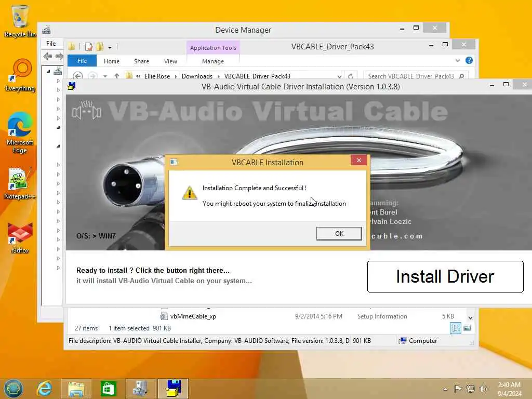
Task: Open File Explorer from the taskbar
Action: pos(76,389)
